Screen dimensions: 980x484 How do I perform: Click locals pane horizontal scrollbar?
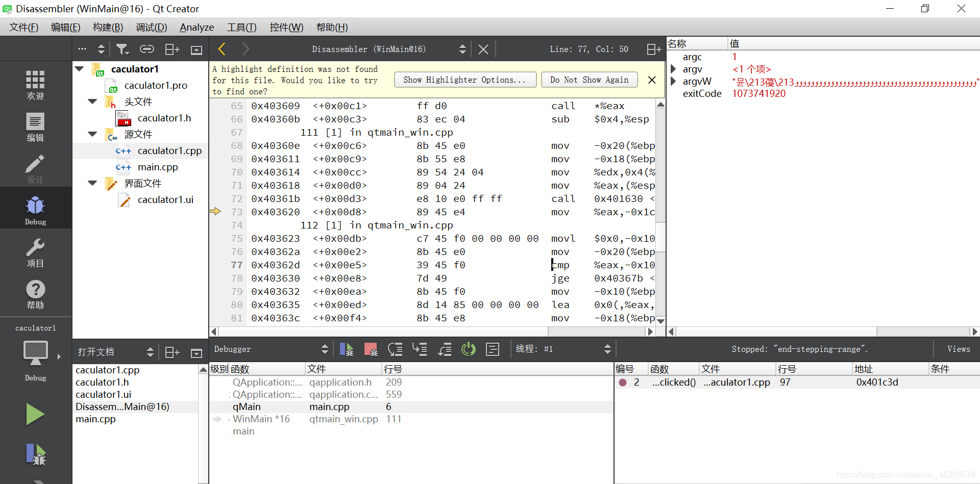(823, 332)
